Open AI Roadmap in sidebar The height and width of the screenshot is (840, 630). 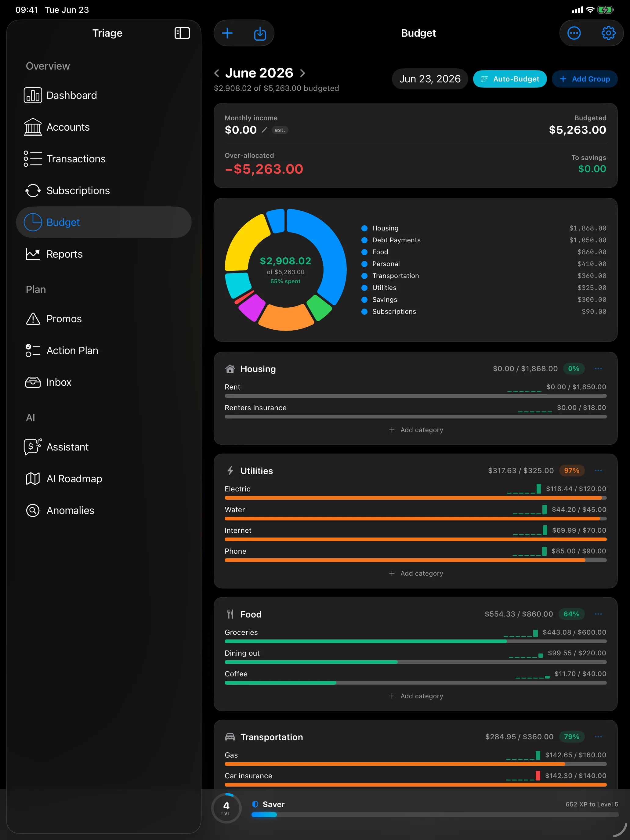click(103, 479)
